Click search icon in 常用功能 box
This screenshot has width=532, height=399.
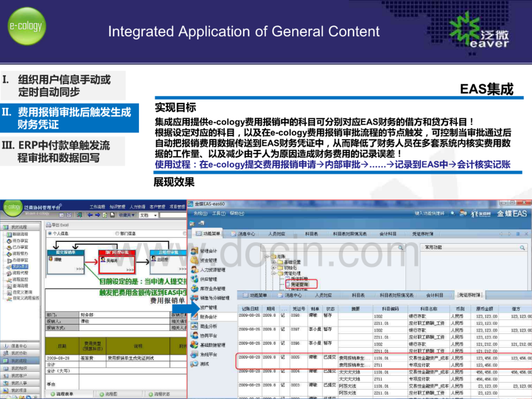point(522,248)
